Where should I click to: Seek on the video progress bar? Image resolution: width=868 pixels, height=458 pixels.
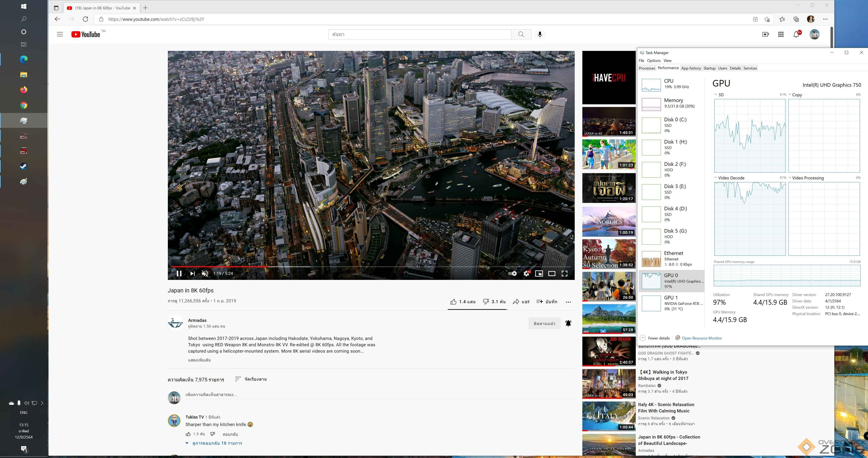pyautogui.click(x=371, y=267)
